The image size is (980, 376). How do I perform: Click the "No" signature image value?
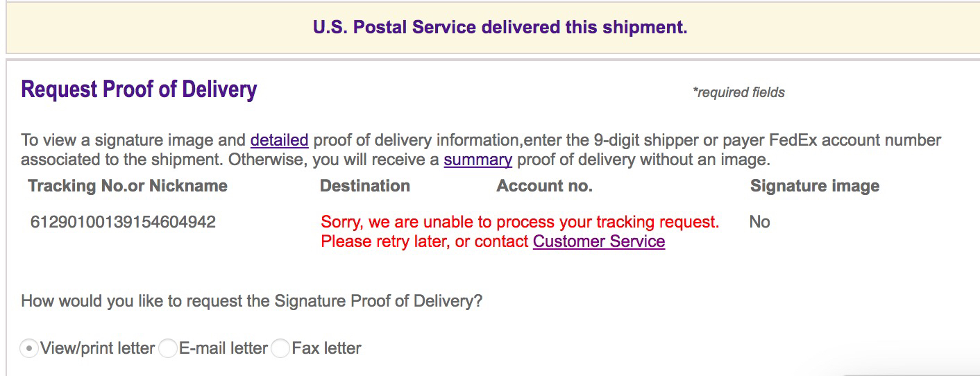pyautogui.click(x=759, y=222)
